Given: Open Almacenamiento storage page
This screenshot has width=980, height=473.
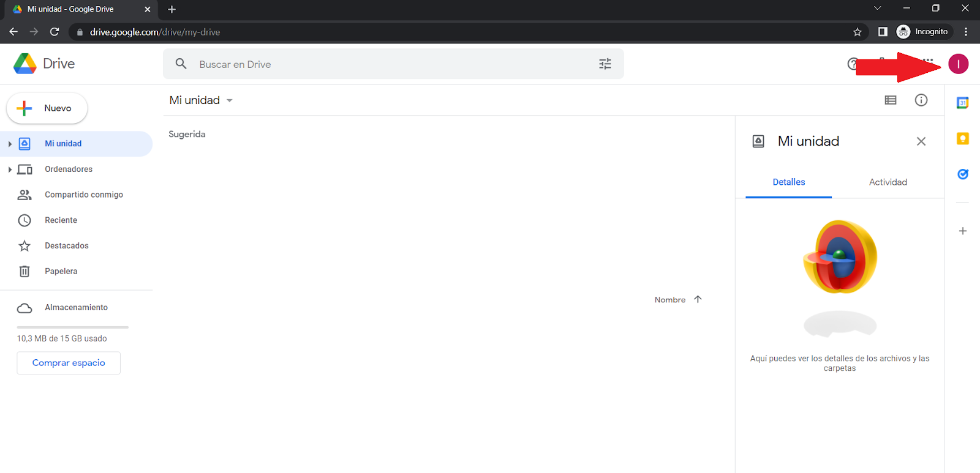Looking at the screenshot, I should tap(76, 308).
